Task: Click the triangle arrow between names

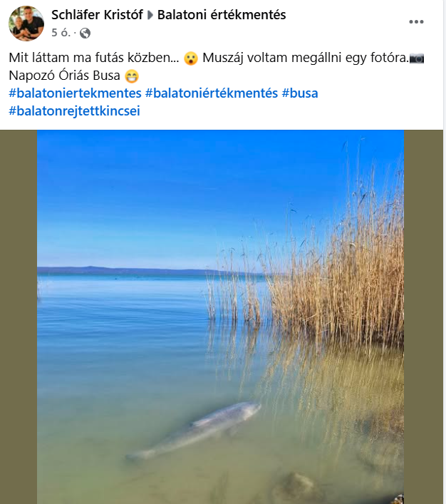Action: pos(150,15)
